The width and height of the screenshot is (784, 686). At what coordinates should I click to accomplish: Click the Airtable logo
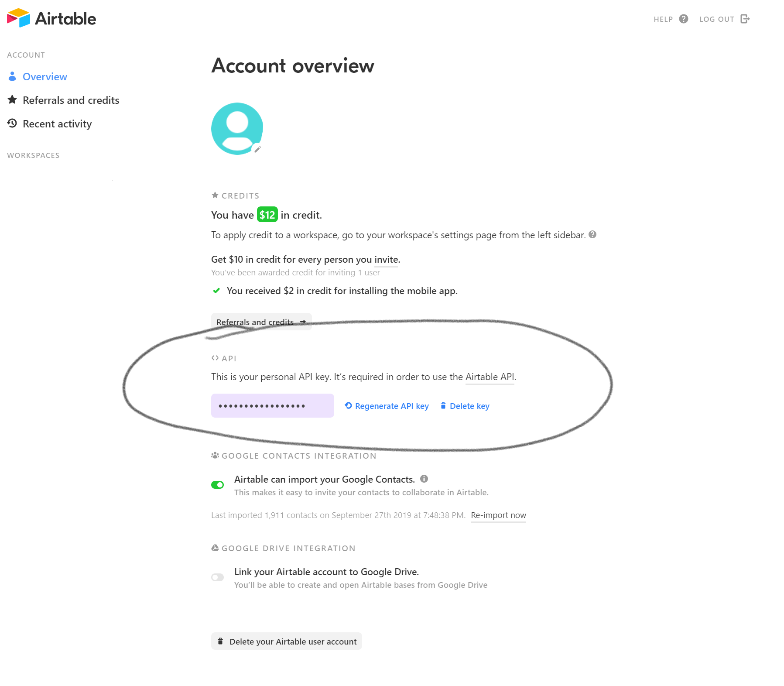(x=51, y=18)
